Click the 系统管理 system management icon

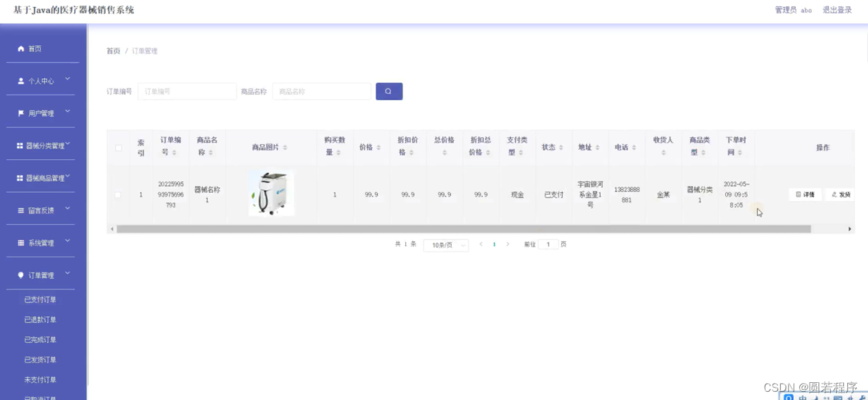point(21,242)
